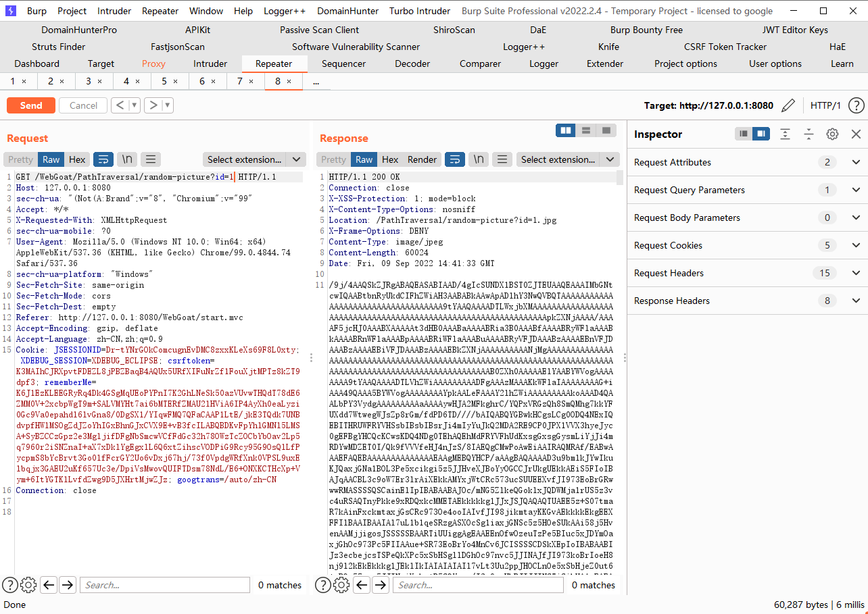This screenshot has height=614, width=868.
Task: Open the JWT Editor Keys tab
Action: coord(795,30)
